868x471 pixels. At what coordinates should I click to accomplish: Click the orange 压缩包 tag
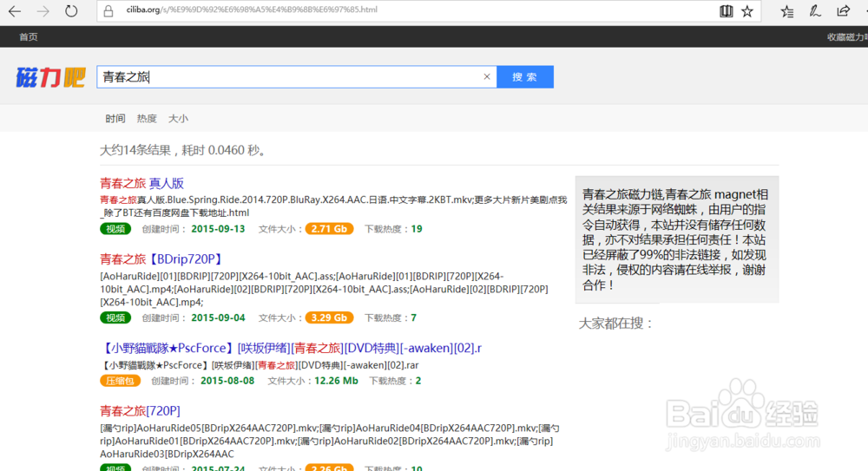(120, 381)
